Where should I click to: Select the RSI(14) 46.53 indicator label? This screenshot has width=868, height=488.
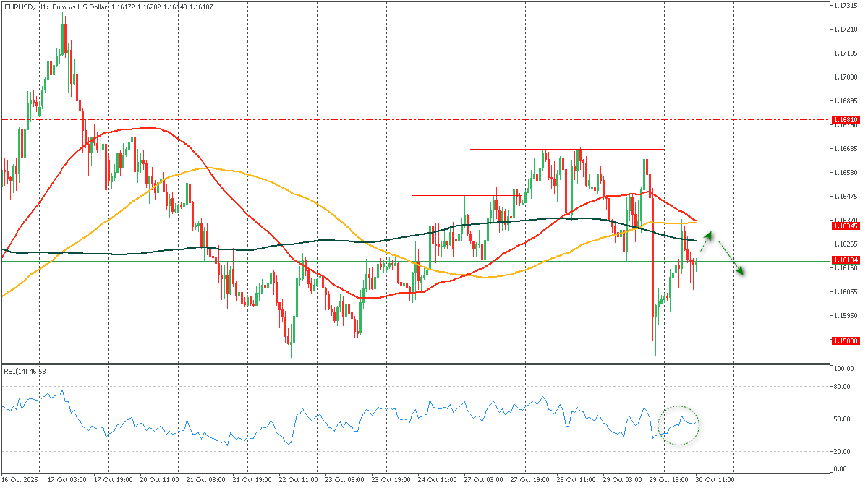(25, 371)
